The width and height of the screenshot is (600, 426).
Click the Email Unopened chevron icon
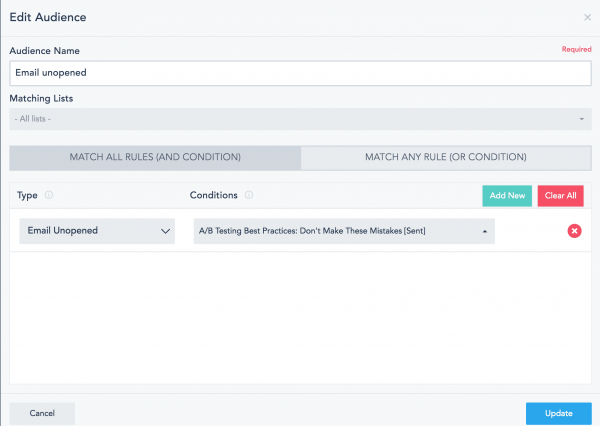(165, 231)
